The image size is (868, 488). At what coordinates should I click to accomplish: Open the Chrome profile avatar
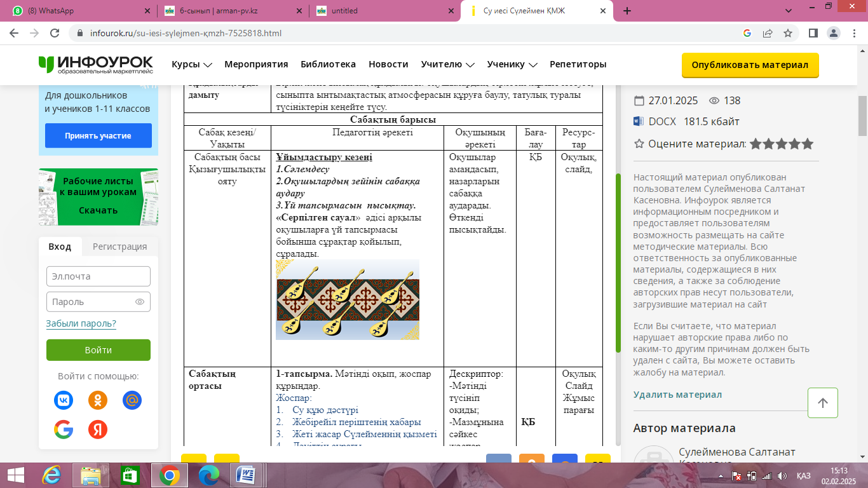pyautogui.click(x=833, y=33)
